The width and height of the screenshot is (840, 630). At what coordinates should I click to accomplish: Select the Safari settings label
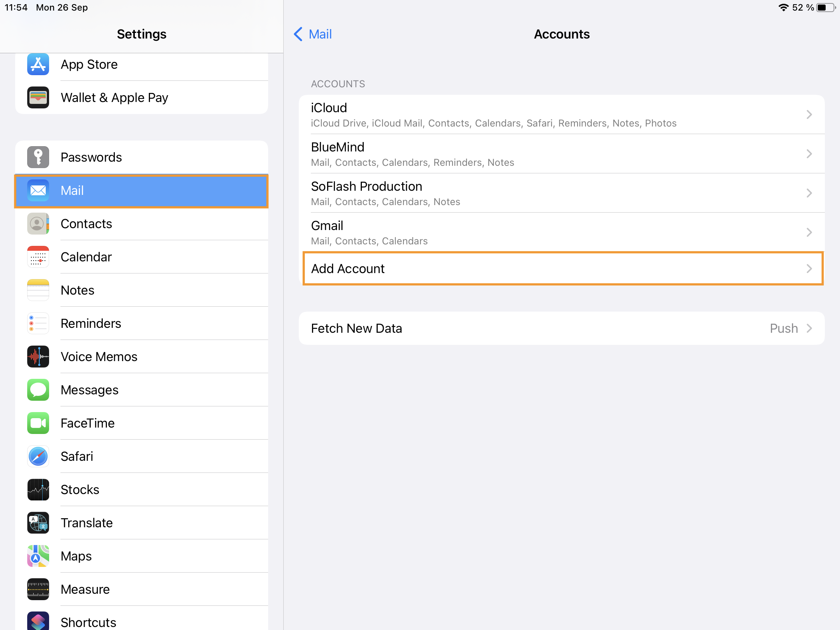[x=77, y=457]
